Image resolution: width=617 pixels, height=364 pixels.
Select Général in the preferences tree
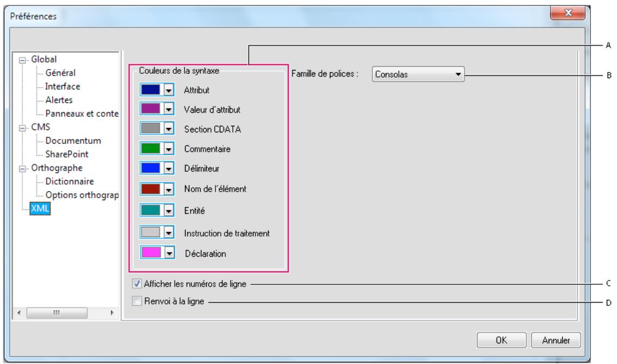point(60,73)
